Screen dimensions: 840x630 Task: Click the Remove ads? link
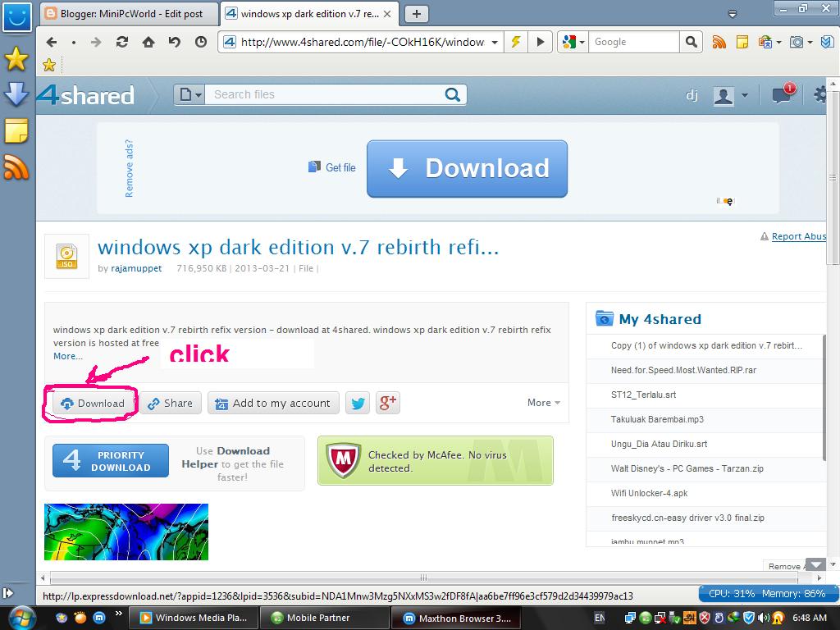129,168
